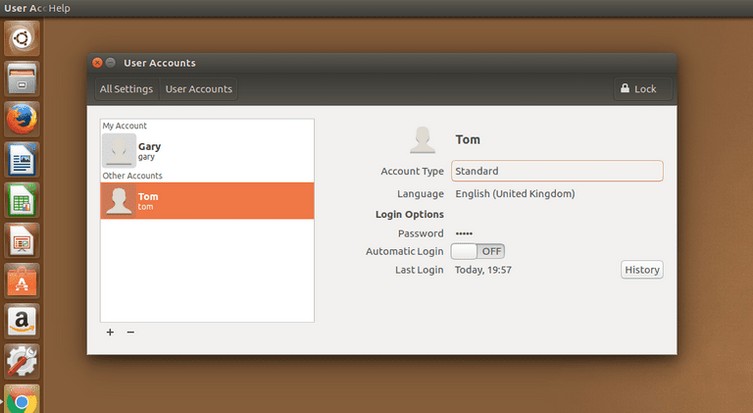The height and width of the screenshot is (413, 753).
Task: Click the Lock padlock button
Action: pos(643,89)
